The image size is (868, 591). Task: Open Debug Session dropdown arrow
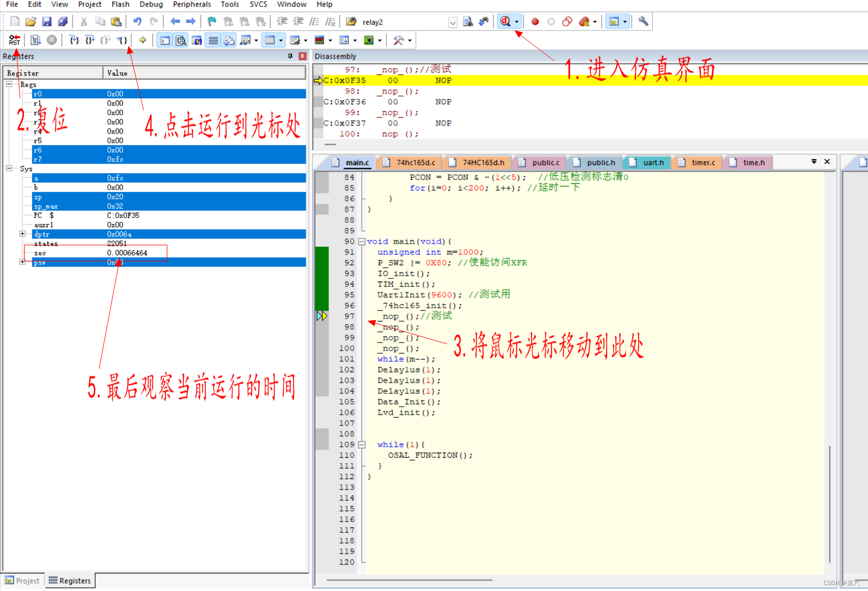[517, 22]
